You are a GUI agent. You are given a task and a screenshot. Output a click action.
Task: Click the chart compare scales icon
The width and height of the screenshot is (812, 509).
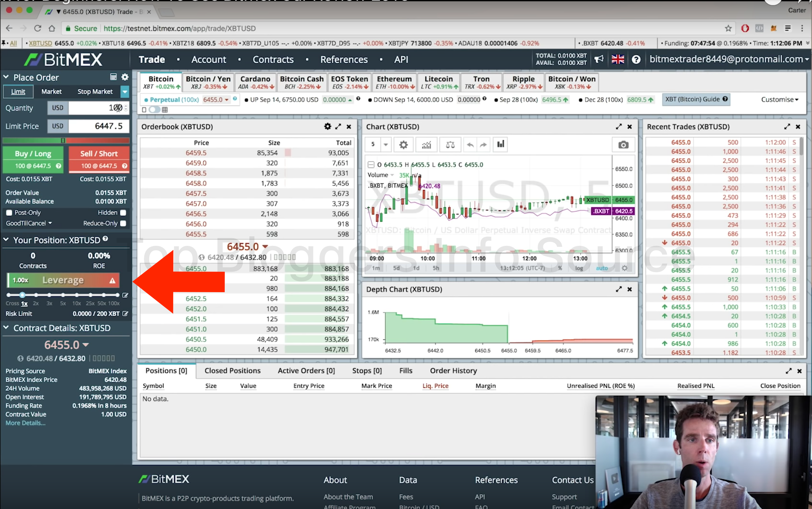point(450,145)
